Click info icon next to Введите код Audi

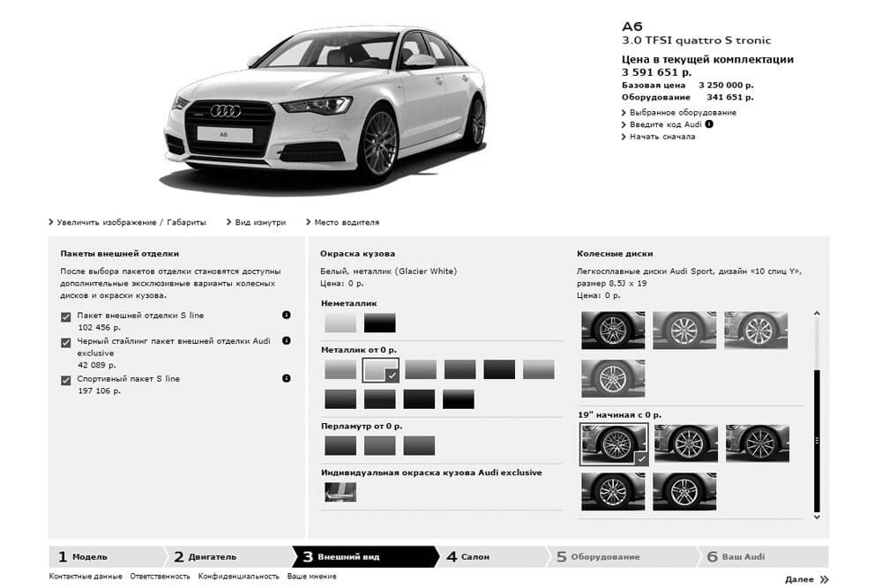tap(709, 124)
